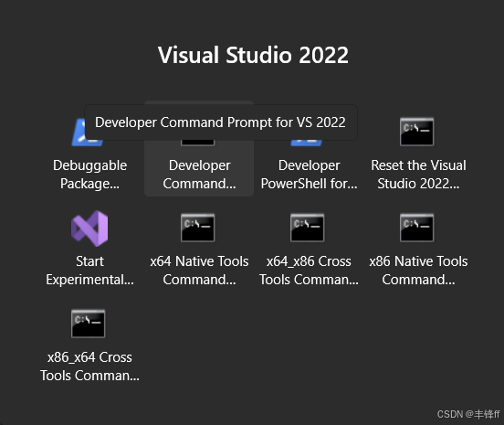Open the x64 Native Tools Command console icon
The width and height of the screenshot is (504, 425).
click(198, 228)
